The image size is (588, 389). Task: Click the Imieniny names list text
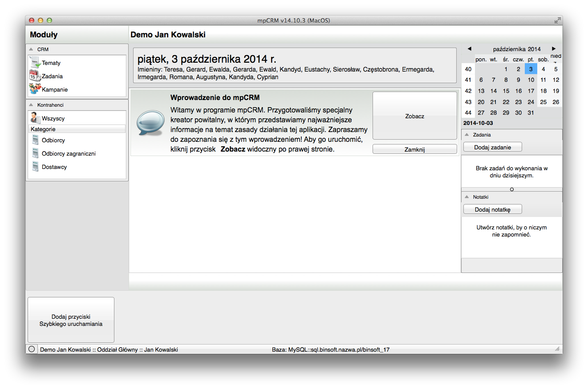click(286, 73)
